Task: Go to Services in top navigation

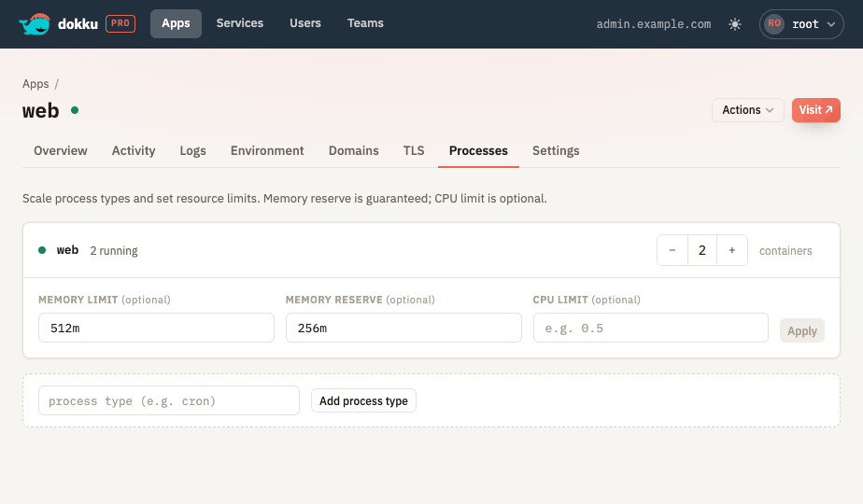Action: (x=240, y=23)
